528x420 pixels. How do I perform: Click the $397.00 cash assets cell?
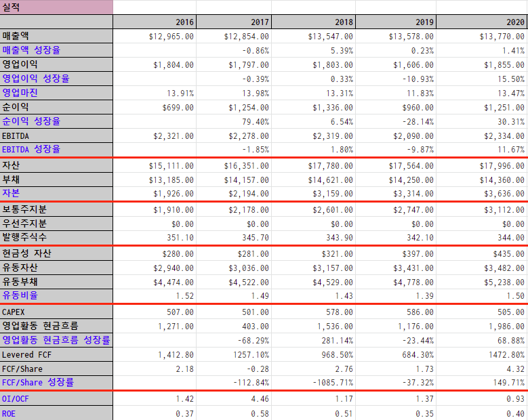(x=396, y=253)
